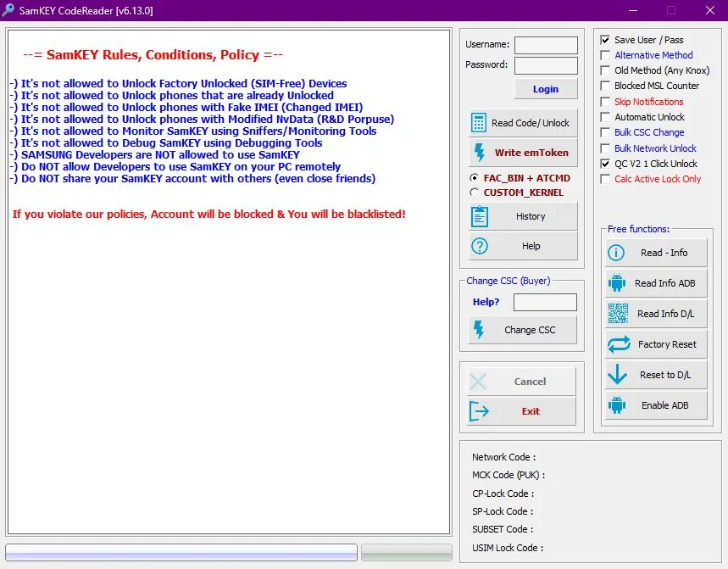This screenshot has width=728, height=569.
Task: Select CUSTOM_KERNEL radio option
Action: [x=474, y=192]
